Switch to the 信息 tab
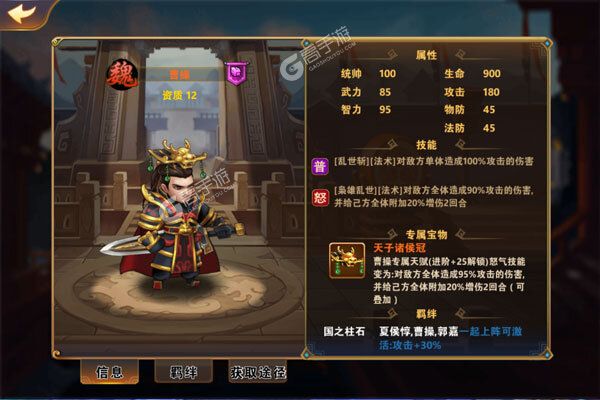This screenshot has width=600, height=400. pos(109,372)
